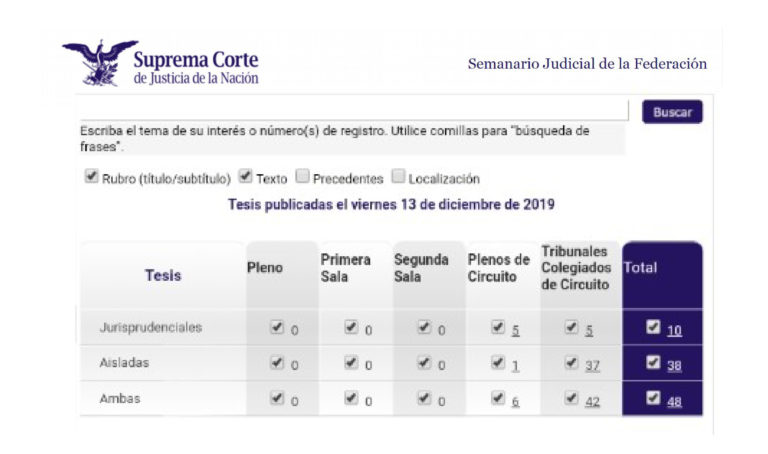Enable the Localización checkbox
Image resolution: width=768 pixels, height=454 pixels.
point(398,176)
